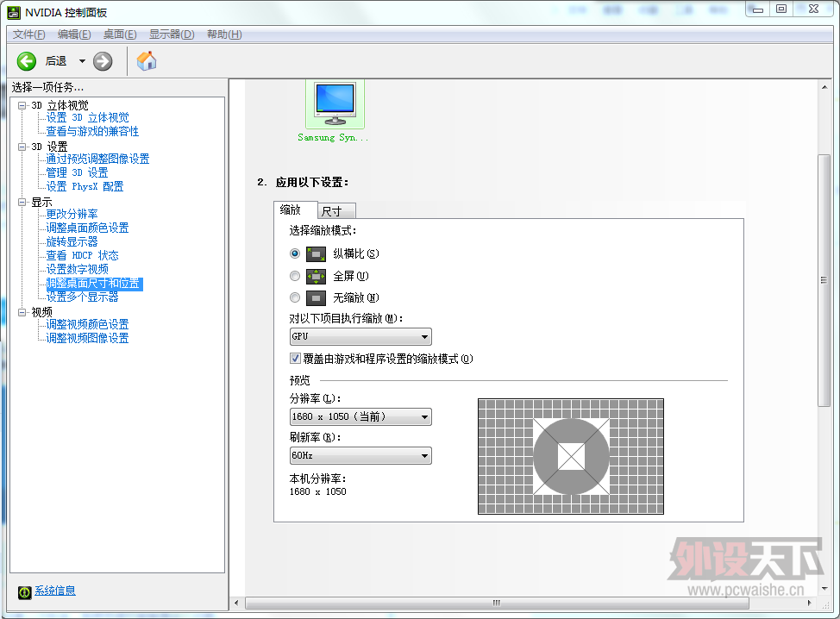This screenshot has height=619, width=840.
Task: Open the 1680 x 1050 resolution dropdown
Action: pyautogui.click(x=360, y=416)
